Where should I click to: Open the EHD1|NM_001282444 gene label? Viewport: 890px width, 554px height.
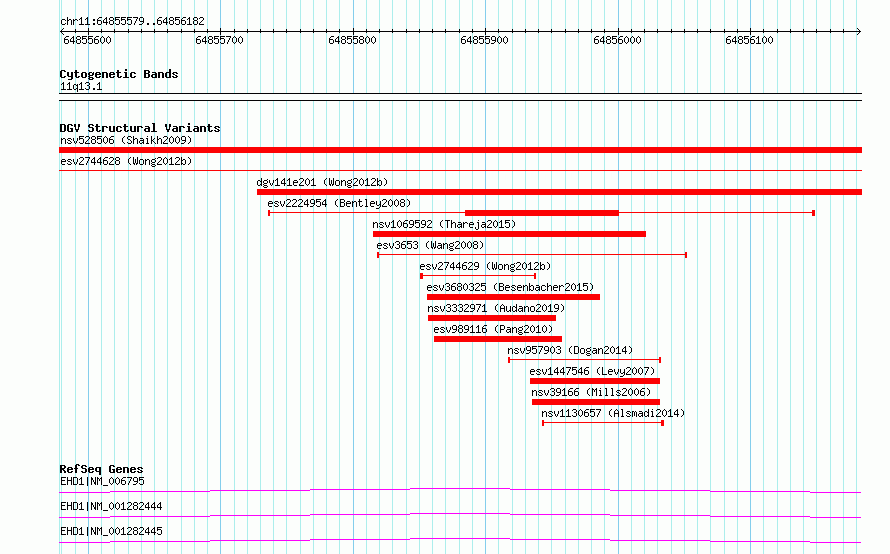click(x=111, y=506)
